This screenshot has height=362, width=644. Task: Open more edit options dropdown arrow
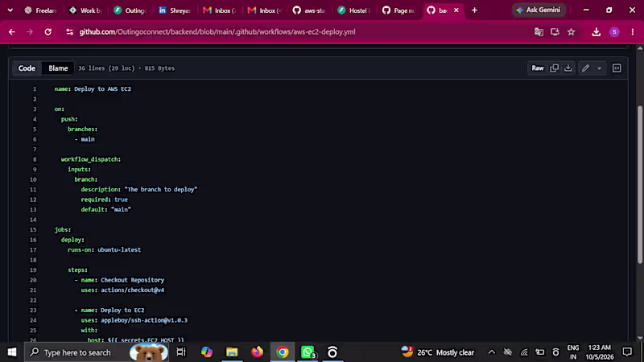(599, 68)
